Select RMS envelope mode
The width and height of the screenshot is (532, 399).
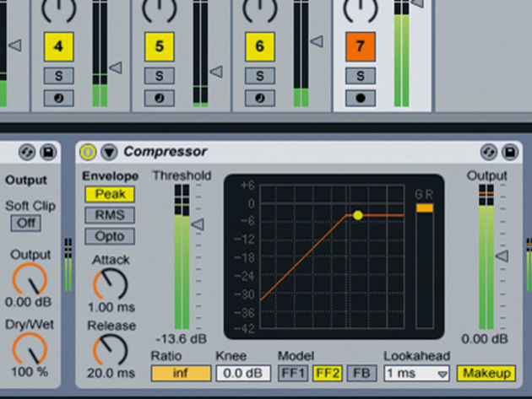tap(110, 215)
